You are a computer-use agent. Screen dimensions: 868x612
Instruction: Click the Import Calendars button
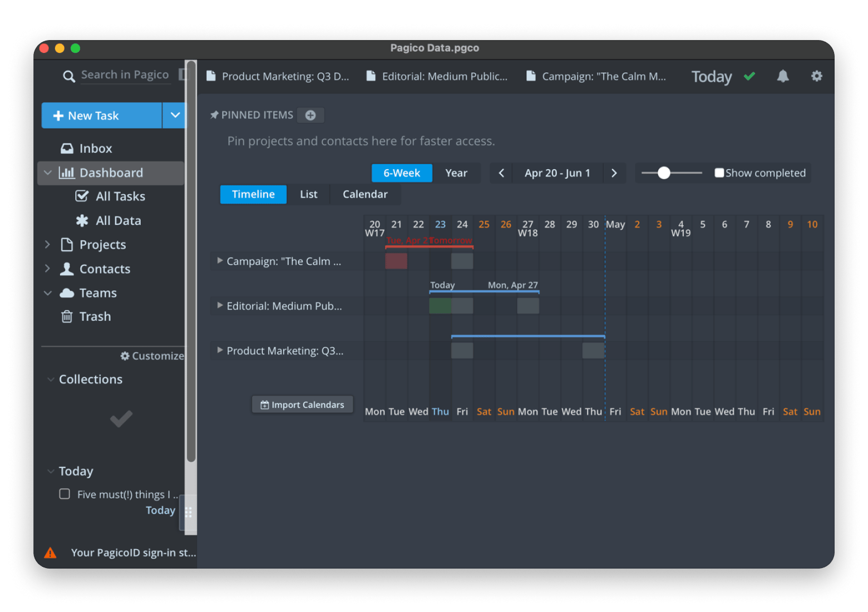point(303,404)
